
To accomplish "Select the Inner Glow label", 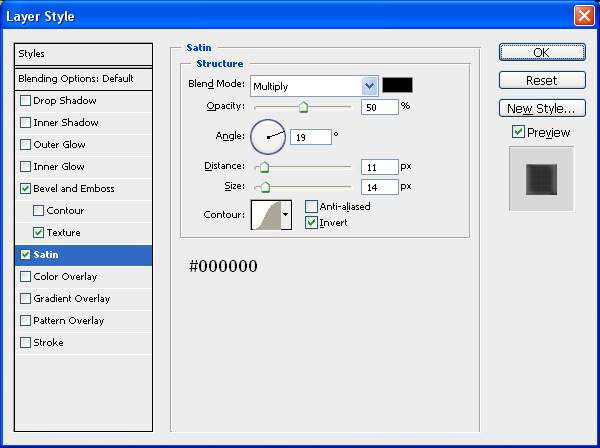I will 59,166.
